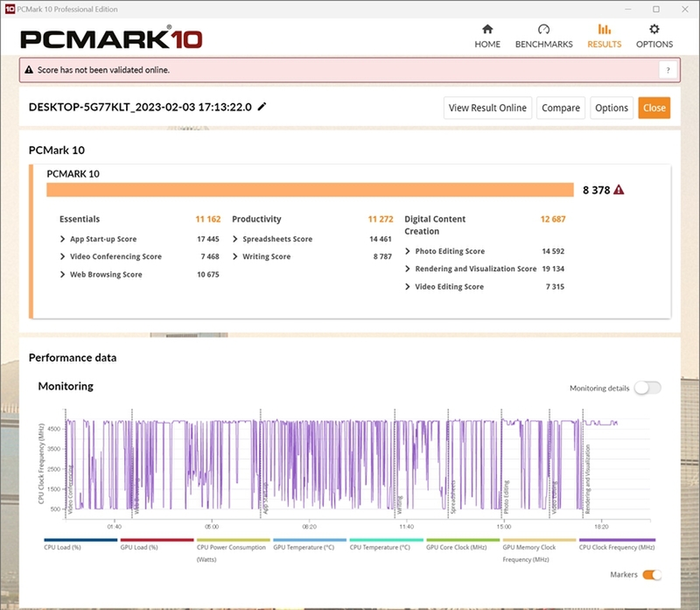Screen dimensions: 700x610
Task: Click the Digital Content Creation heading
Action: (x=435, y=225)
